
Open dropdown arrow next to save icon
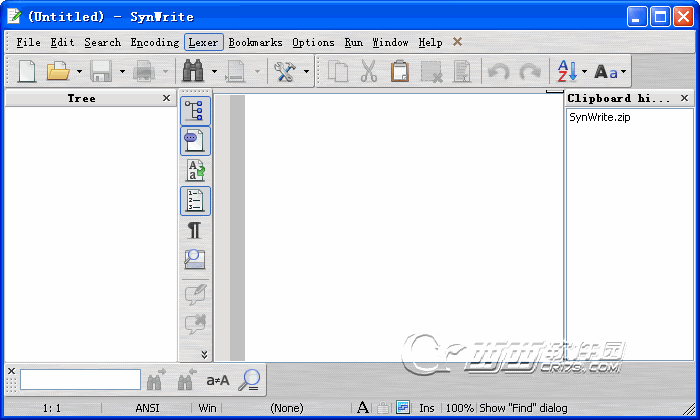point(122,71)
